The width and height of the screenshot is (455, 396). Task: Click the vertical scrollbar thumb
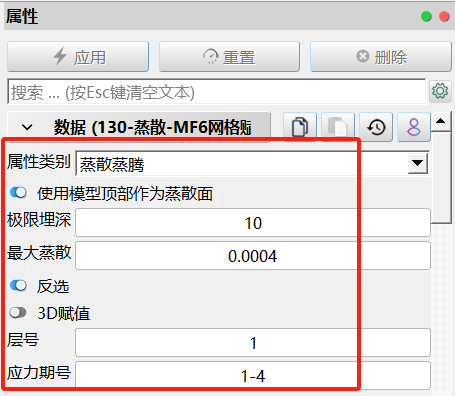click(x=441, y=177)
